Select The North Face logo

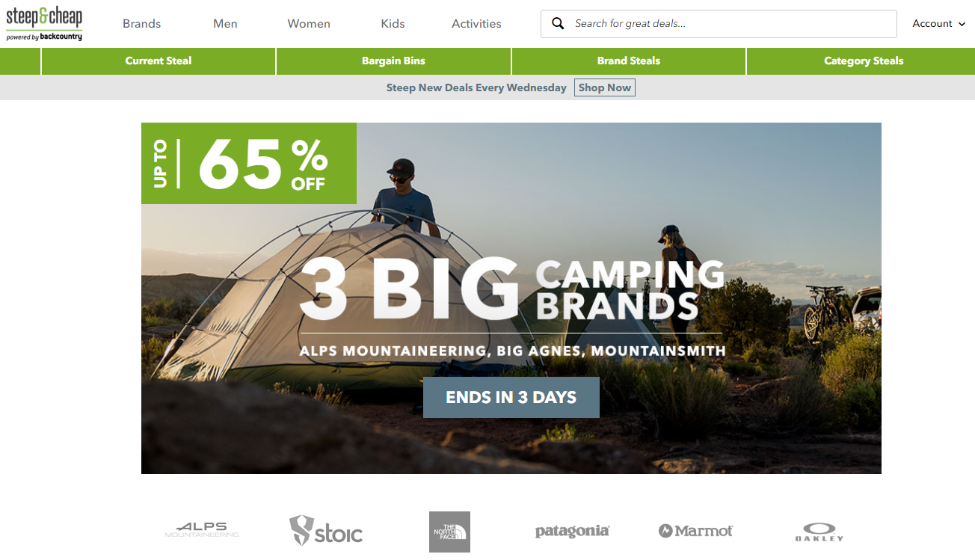coord(449,532)
